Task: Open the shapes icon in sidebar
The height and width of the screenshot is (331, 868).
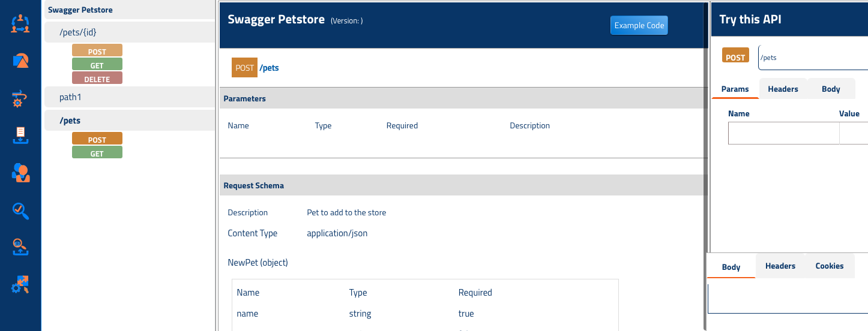Action: tap(20, 61)
